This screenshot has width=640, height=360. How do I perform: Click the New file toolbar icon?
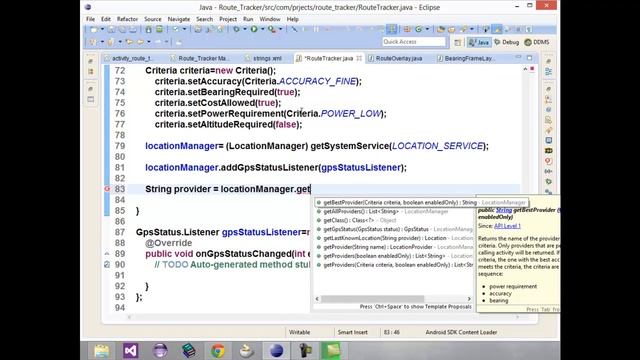pos(93,29)
